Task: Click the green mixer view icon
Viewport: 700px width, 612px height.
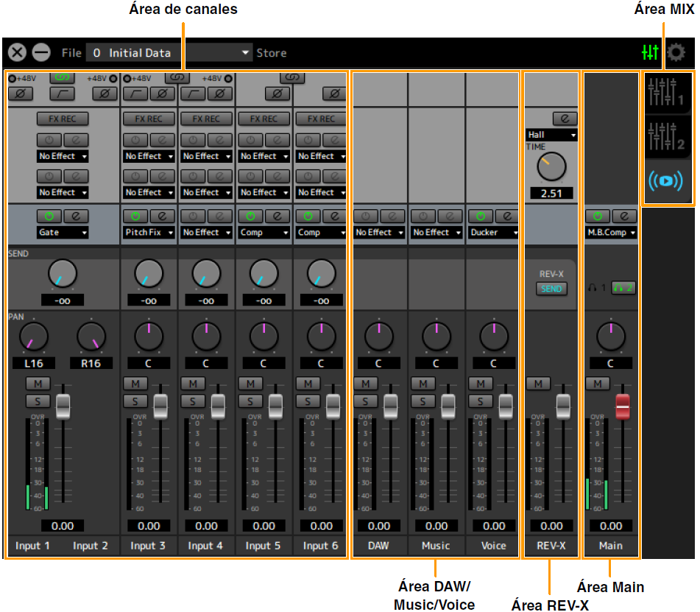Action: coord(650,53)
